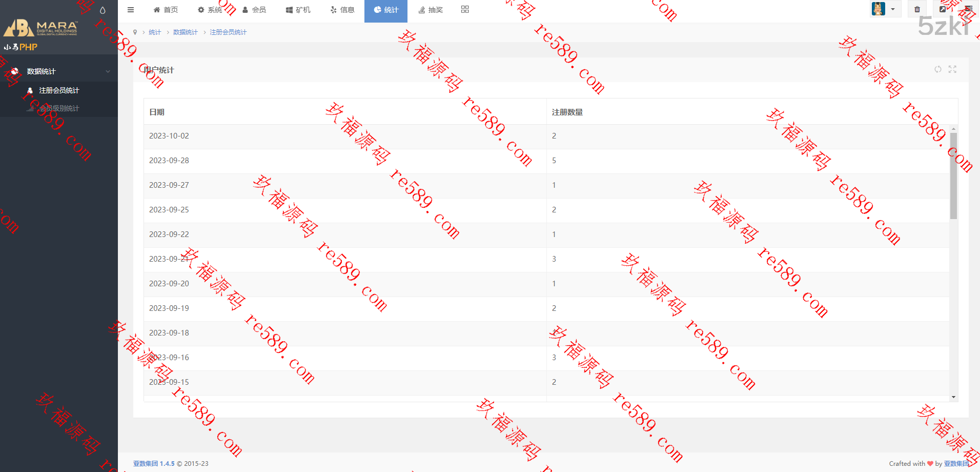980x472 pixels.
Task: Switch to the 矿机 tab
Action: [x=298, y=10]
